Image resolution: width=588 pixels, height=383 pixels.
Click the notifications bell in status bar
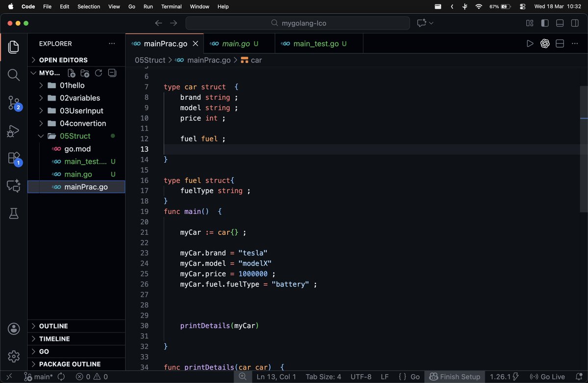[x=579, y=376]
